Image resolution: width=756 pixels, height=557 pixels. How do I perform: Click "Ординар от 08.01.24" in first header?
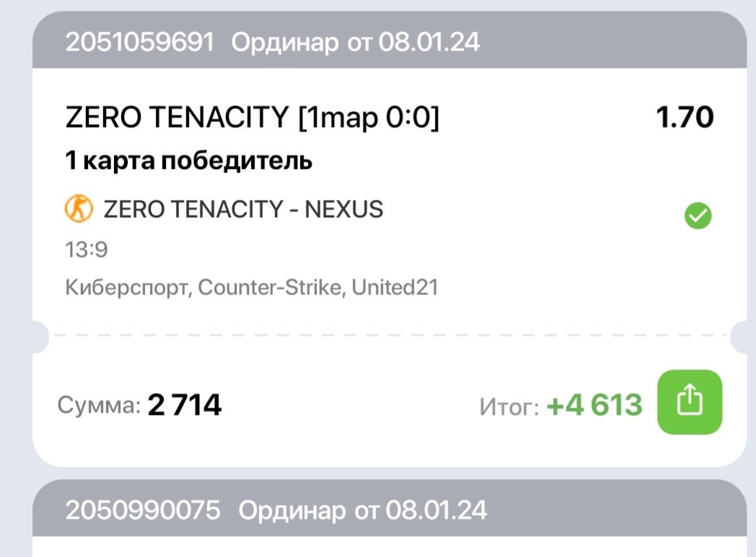355,43
